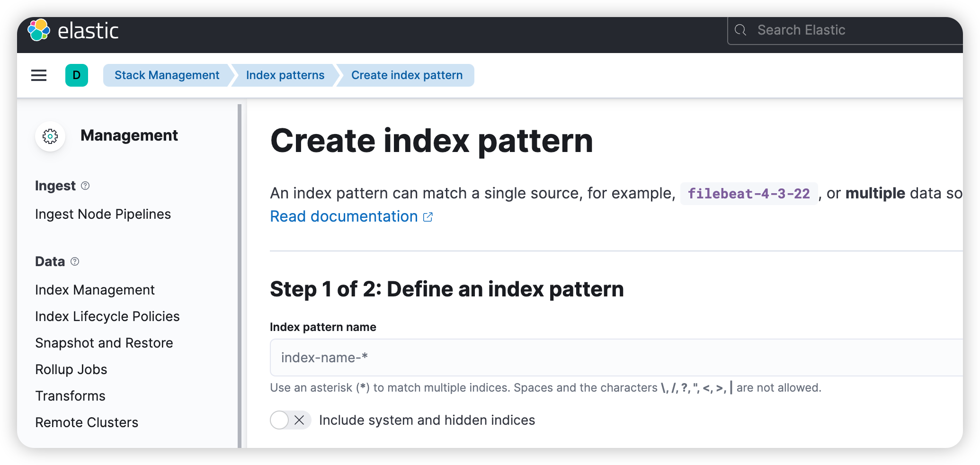Viewport: 980px width, 465px height.
Task: Click the Index pattern name input
Action: [x=616, y=358]
